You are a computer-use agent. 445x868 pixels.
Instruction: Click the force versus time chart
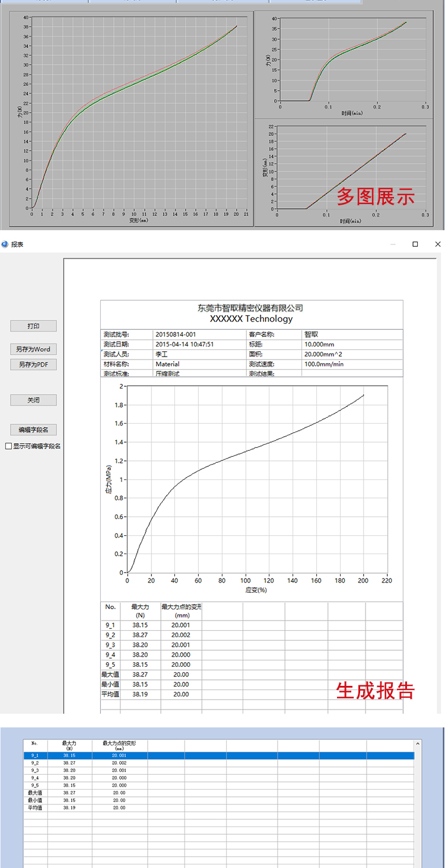pos(352,59)
